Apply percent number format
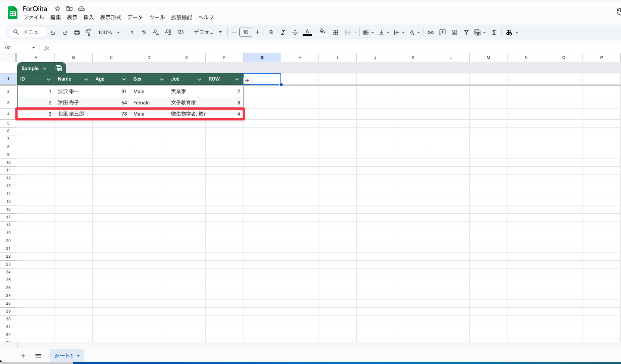The image size is (621, 364). 144,32
